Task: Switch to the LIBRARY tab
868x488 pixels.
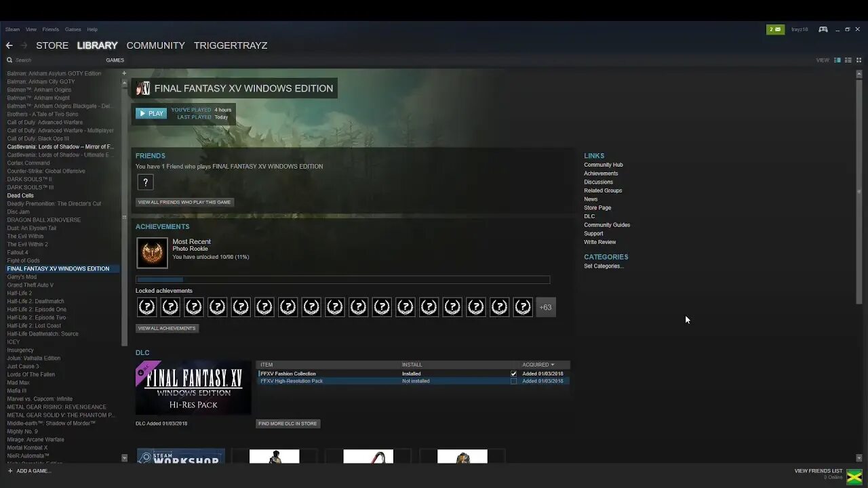Action: pyautogui.click(x=97, y=45)
